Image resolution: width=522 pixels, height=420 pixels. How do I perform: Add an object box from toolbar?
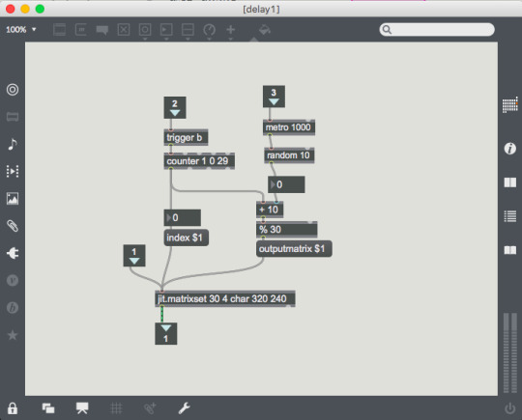[60, 30]
